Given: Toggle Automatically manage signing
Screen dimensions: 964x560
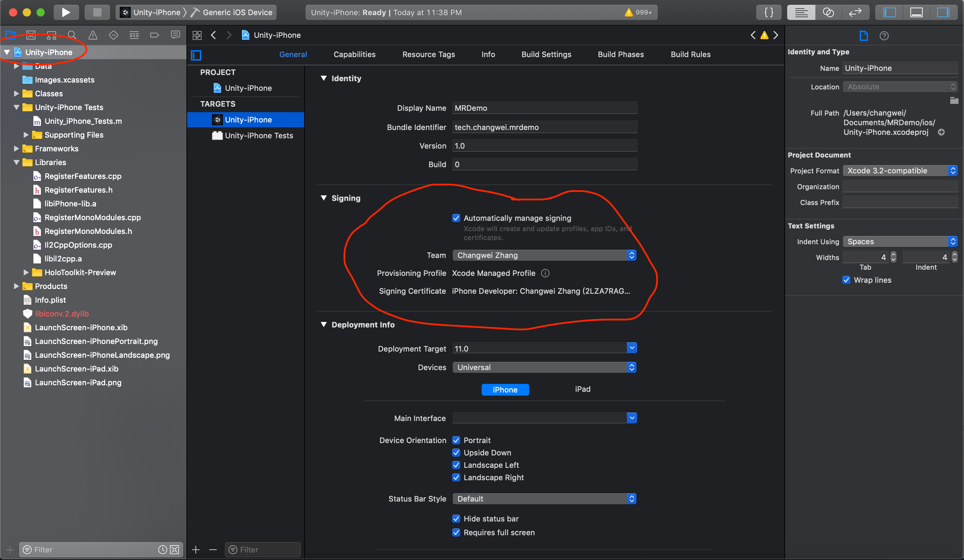Looking at the screenshot, I should (456, 218).
